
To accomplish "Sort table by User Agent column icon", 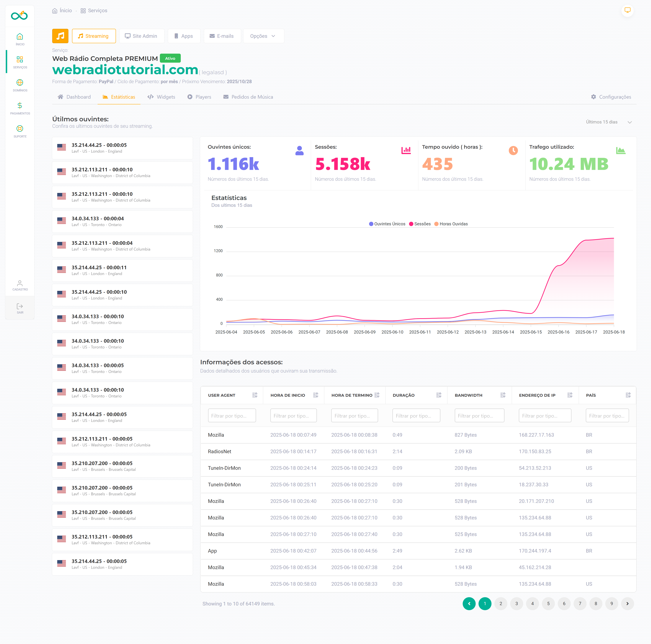I will click(x=255, y=395).
